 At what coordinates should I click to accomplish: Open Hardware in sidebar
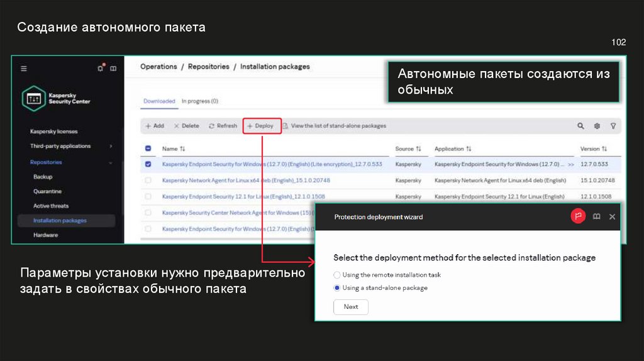click(45, 235)
